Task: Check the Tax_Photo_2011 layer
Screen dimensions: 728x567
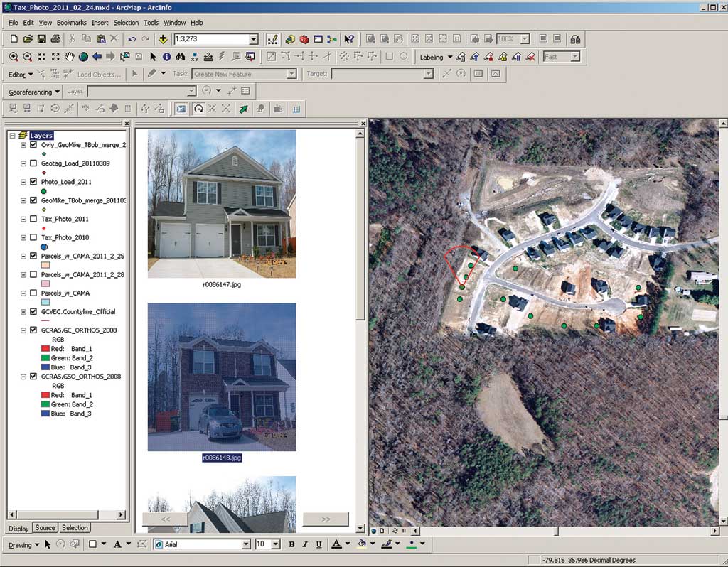Action: [33, 219]
